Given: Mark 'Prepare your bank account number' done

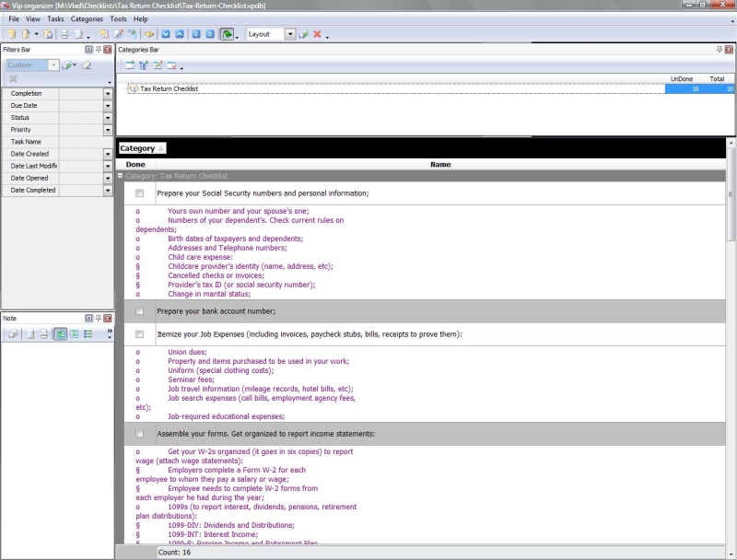Looking at the screenshot, I should pyautogui.click(x=139, y=311).
